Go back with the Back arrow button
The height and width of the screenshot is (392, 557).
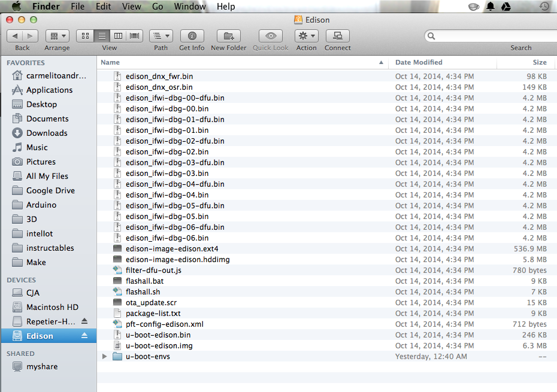(14, 36)
